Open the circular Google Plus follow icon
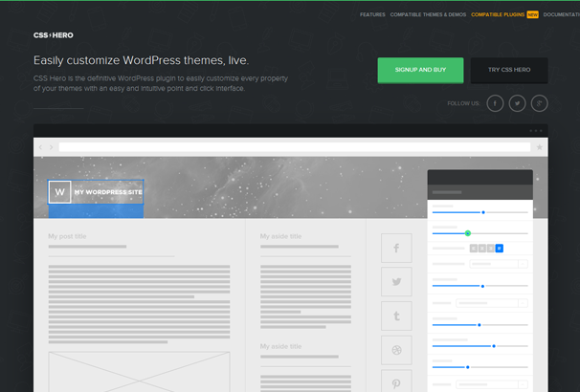The height and width of the screenshot is (392, 580). (539, 103)
